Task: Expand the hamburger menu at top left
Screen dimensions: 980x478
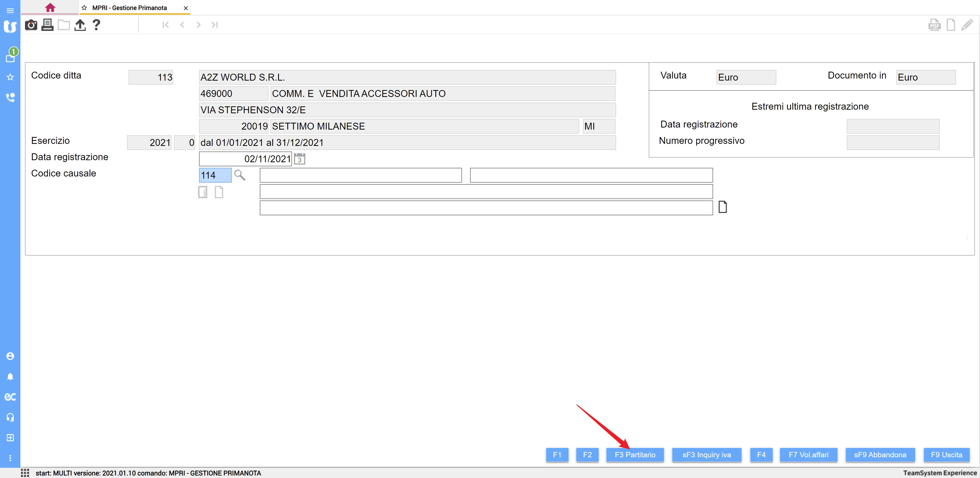Action: (x=10, y=11)
